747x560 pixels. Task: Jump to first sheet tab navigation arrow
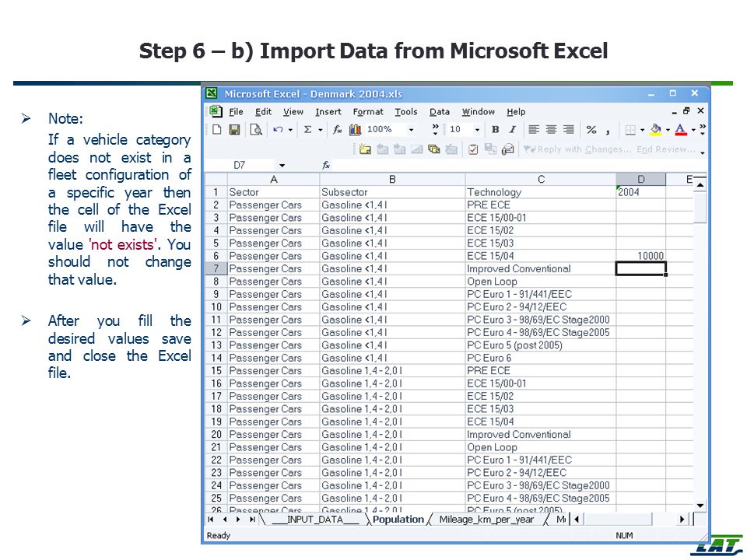[211, 520]
